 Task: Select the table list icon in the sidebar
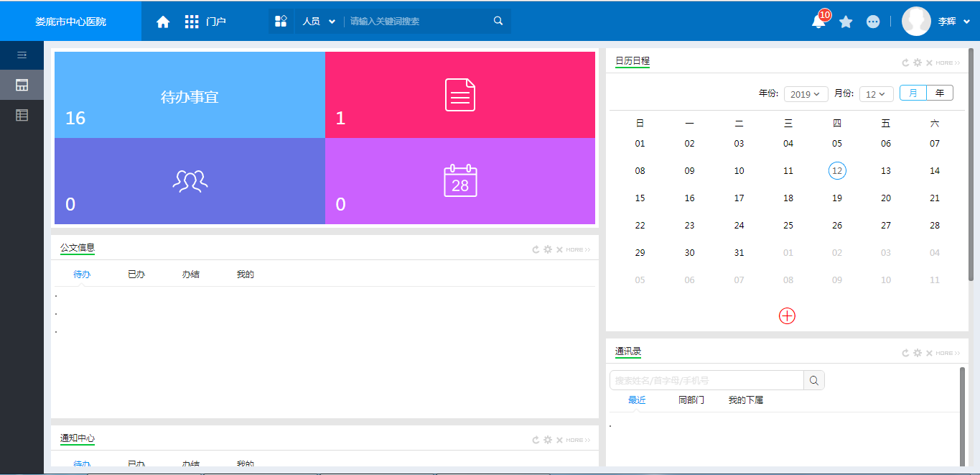tap(22, 115)
